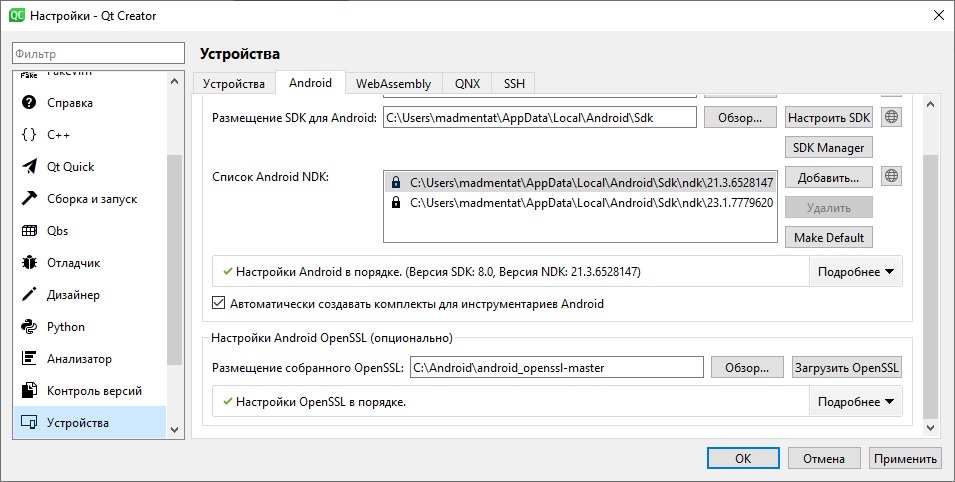The image size is (955, 482).
Task: Click the category list scrollbar thumb
Action: (x=175, y=260)
